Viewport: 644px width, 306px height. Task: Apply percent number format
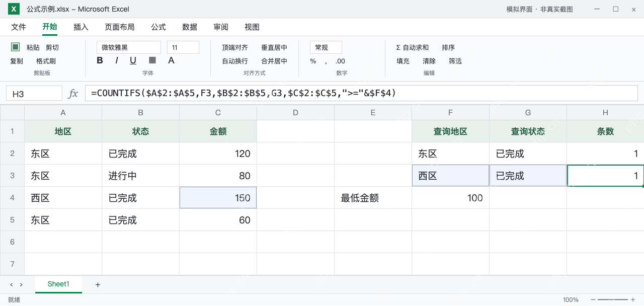point(313,61)
